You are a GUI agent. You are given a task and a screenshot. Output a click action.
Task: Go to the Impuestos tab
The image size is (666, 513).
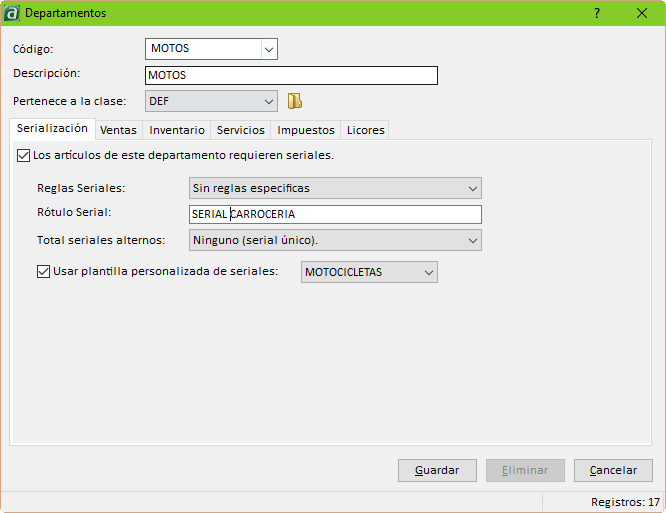[306, 130]
